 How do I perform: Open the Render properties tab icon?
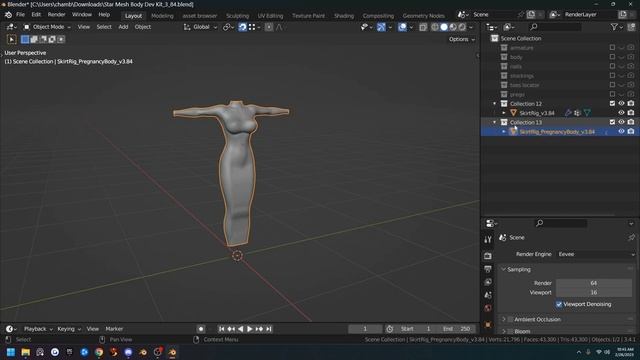(488, 256)
